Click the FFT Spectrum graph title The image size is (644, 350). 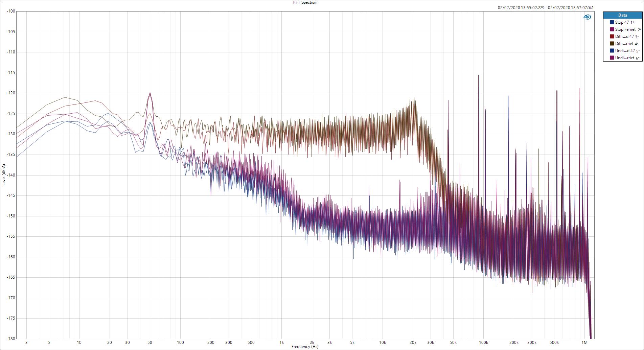(305, 2)
